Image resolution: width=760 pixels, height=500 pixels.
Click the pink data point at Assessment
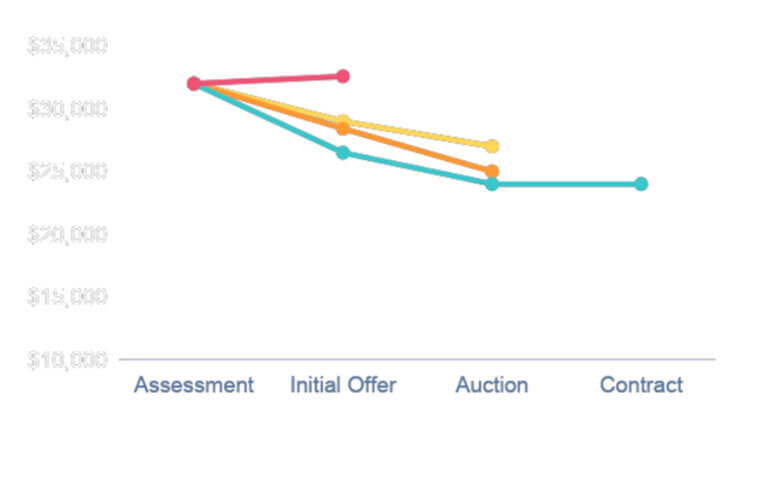[x=194, y=83]
